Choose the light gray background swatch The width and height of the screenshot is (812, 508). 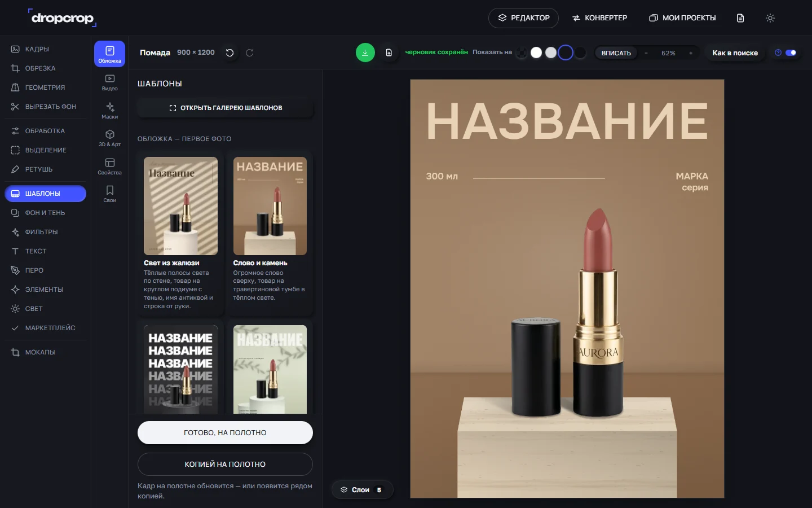(551, 52)
